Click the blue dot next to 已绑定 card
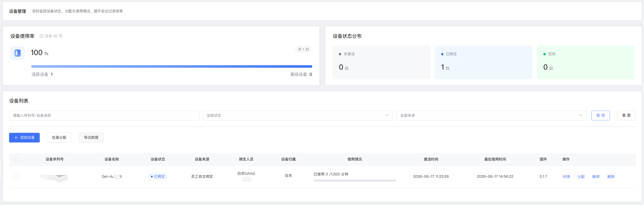The height and width of the screenshot is (205, 644). click(x=442, y=54)
